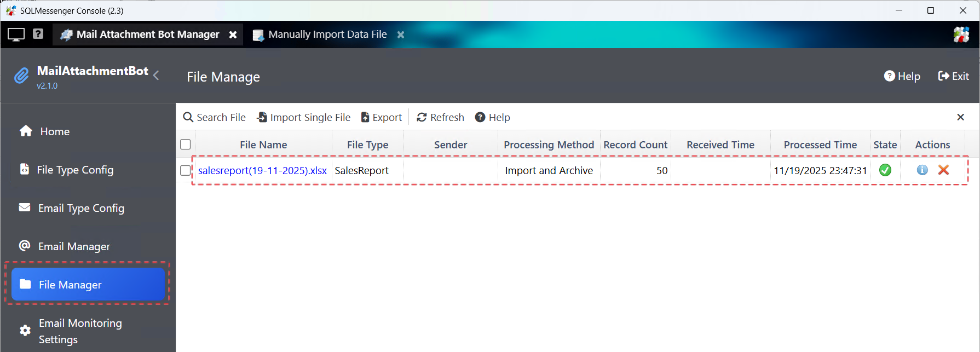The width and height of the screenshot is (980, 352).
Task: Click the Record Count column header
Action: click(636, 145)
